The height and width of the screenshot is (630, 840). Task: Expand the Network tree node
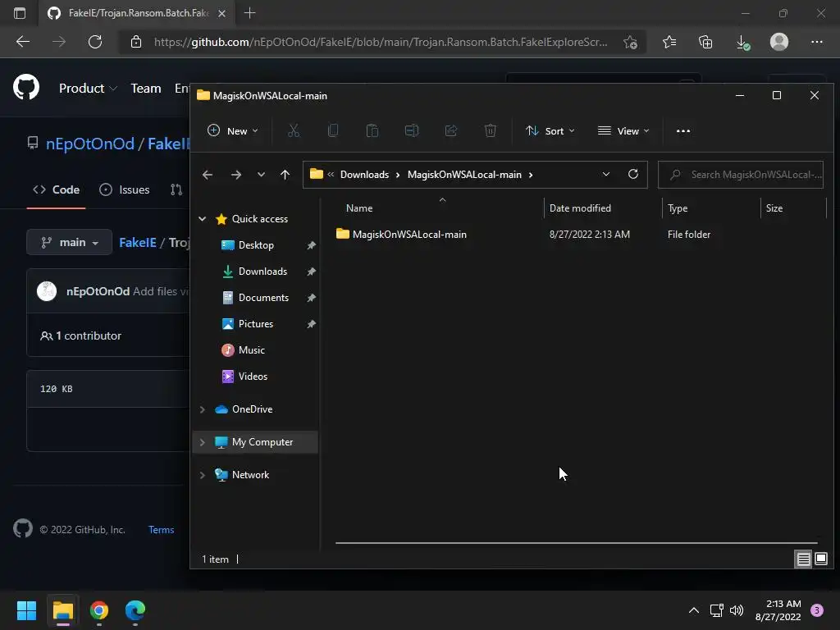(203, 475)
